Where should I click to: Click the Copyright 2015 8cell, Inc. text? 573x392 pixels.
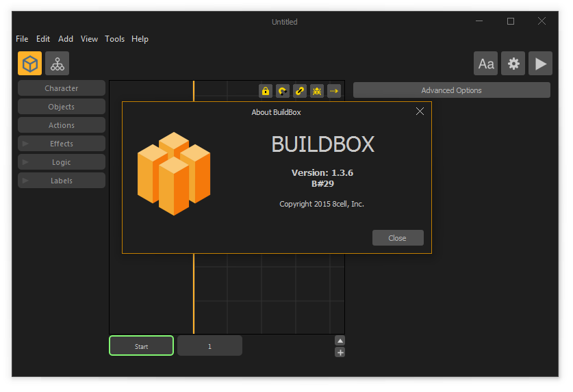(x=322, y=204)
